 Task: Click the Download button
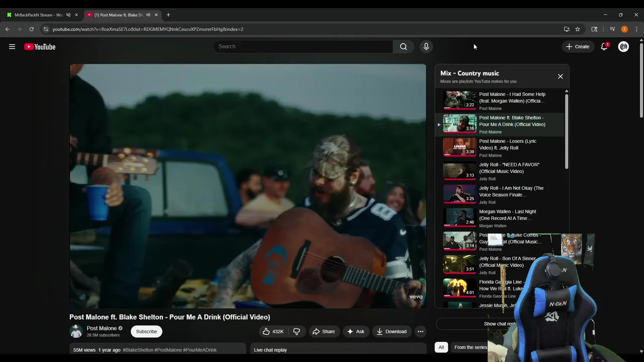click(x=392, y=331)
